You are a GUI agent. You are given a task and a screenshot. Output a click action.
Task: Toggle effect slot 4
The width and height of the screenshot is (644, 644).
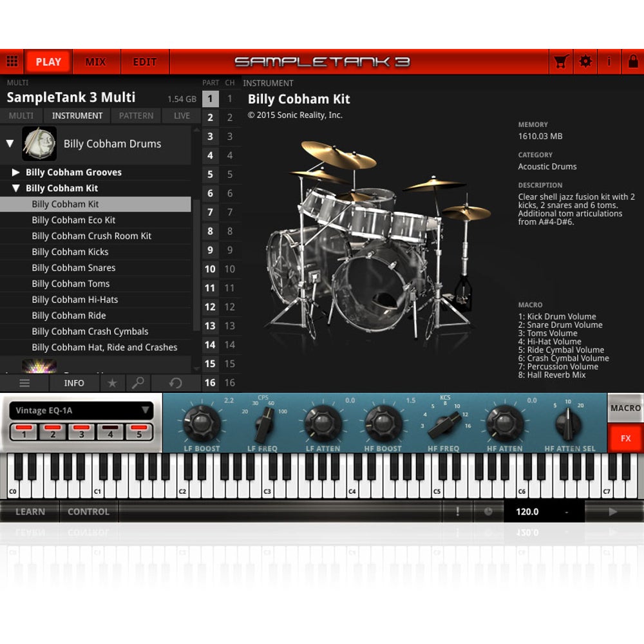110,431
